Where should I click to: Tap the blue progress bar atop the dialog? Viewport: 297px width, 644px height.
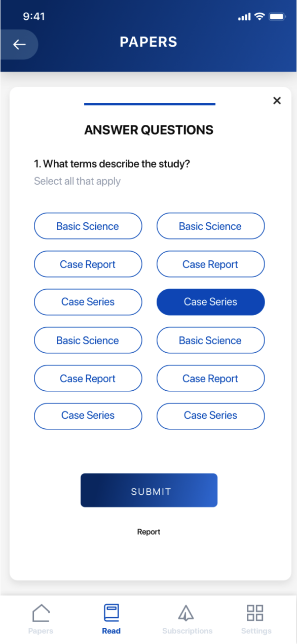(x=149, y=105)
